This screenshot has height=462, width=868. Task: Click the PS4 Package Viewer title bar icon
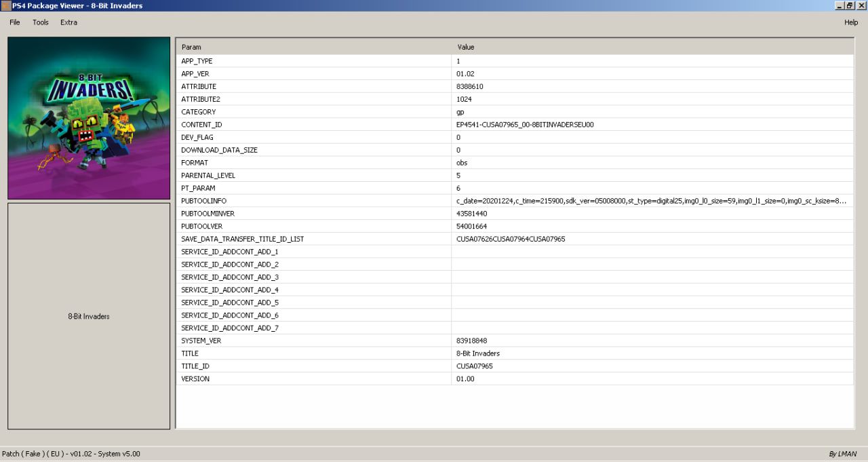pyautogui.click(x=6, y=5)
